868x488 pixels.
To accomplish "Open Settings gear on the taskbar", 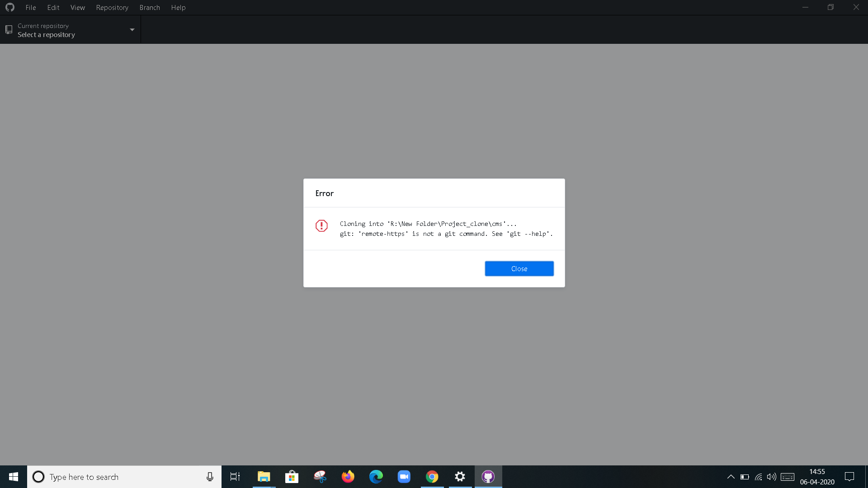I will click(x=460, y=477).
